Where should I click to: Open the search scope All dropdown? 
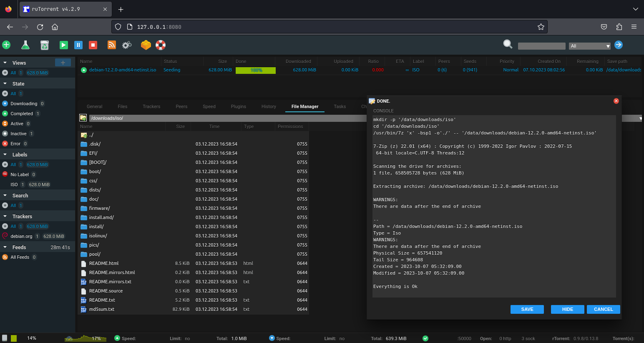(590, 46)
